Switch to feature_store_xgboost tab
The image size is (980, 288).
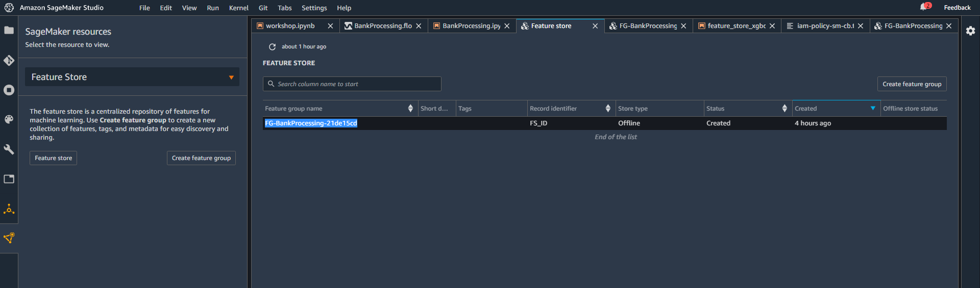[x=737, y=26]
